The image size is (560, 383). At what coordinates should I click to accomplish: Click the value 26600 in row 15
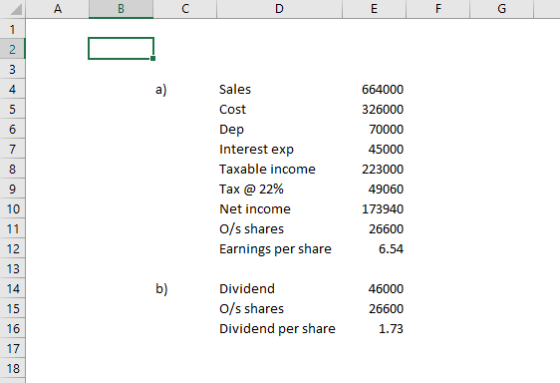pos(386,309)
